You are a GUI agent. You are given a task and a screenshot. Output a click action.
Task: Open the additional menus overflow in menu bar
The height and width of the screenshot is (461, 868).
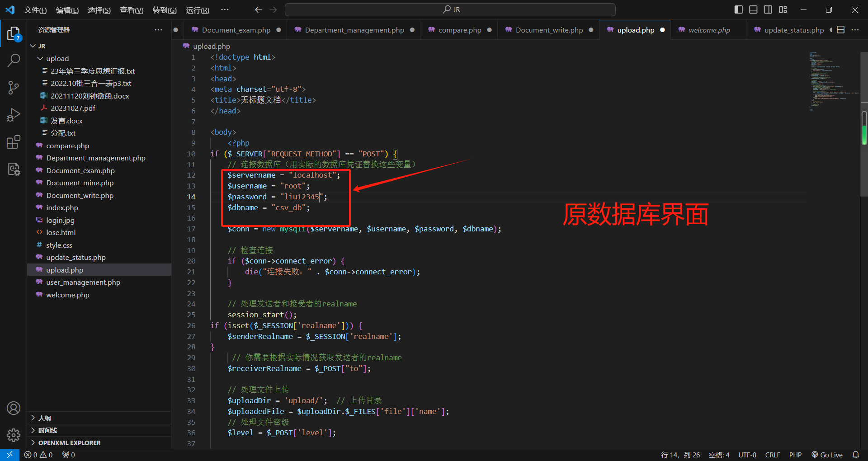[225, 9]
